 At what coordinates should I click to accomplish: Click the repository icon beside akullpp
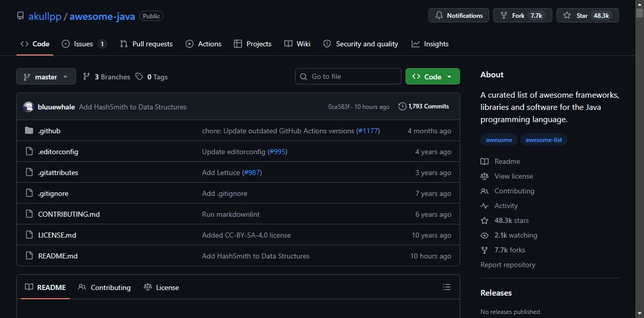[20, 16]
